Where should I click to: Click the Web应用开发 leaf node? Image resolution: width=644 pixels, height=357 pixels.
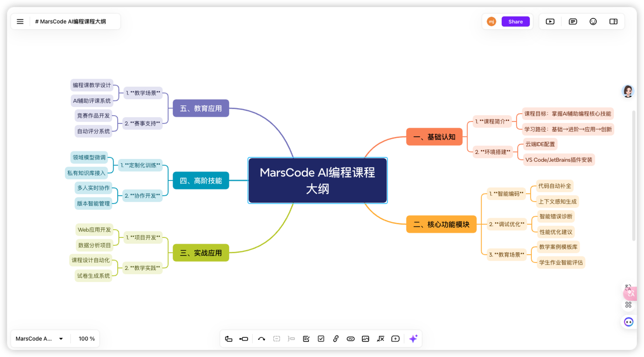click(x=94, y=230)
